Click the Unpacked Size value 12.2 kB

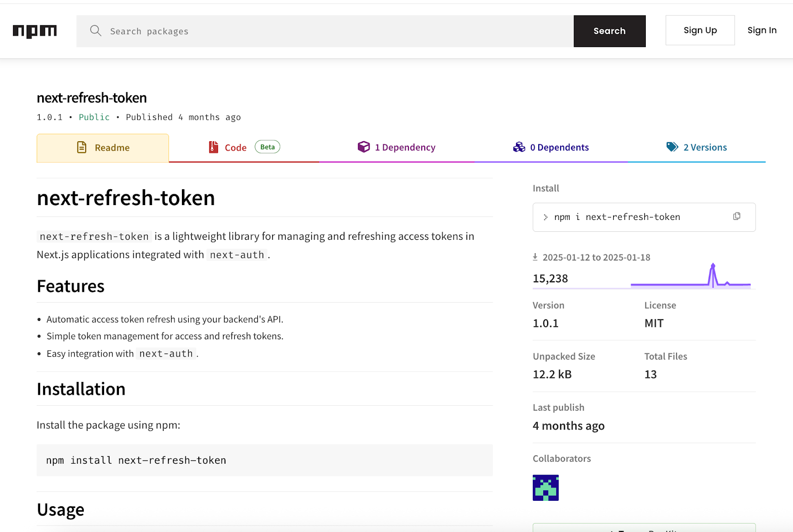tap(552, 374)
